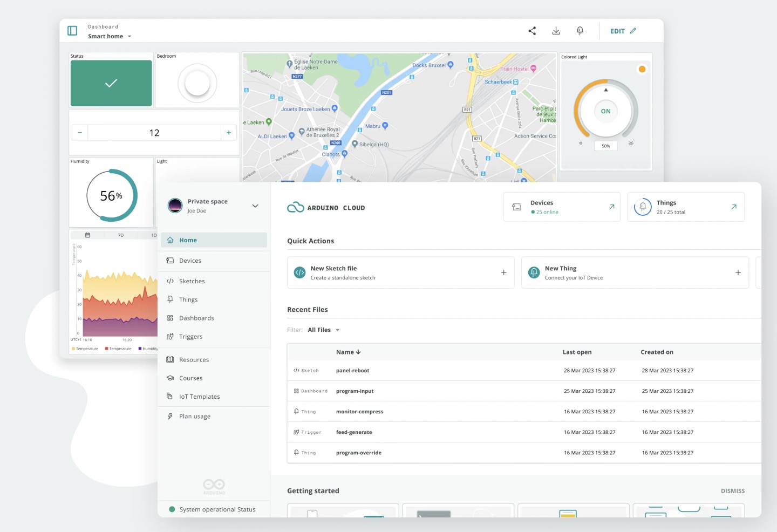Click DISMISS in Getting started
Image resolution: width=777 pixels, height=532 pixels.
pos(733,491)
